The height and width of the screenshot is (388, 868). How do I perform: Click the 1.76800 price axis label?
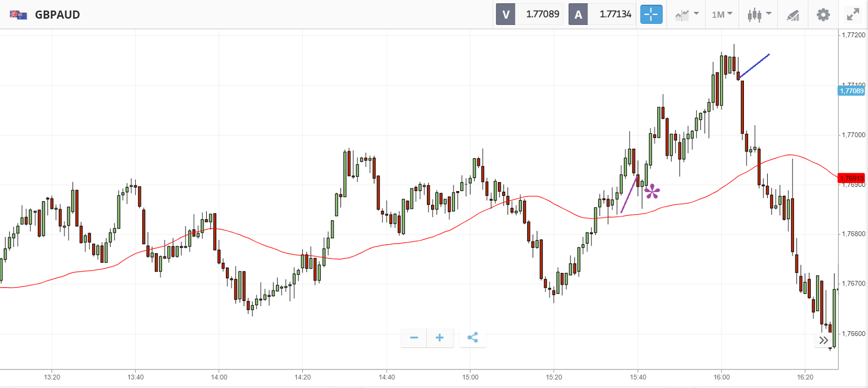click(853, 234)
